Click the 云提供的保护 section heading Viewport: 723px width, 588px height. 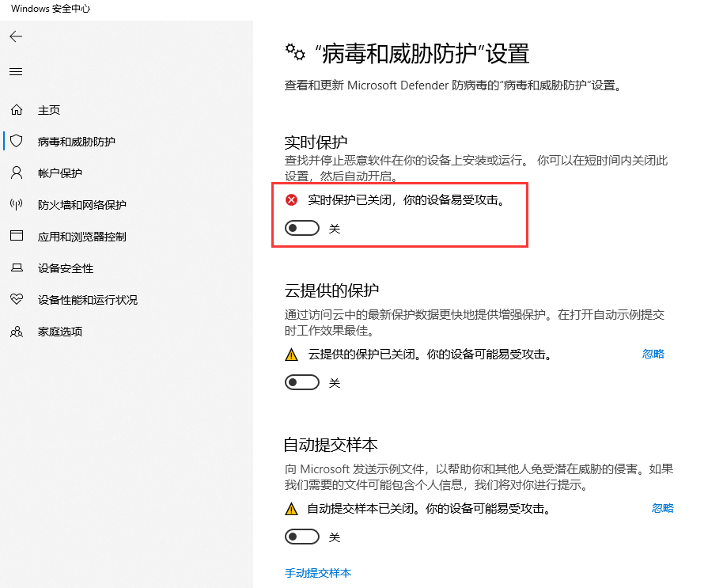pyautogui.click(x=331, y=290)
